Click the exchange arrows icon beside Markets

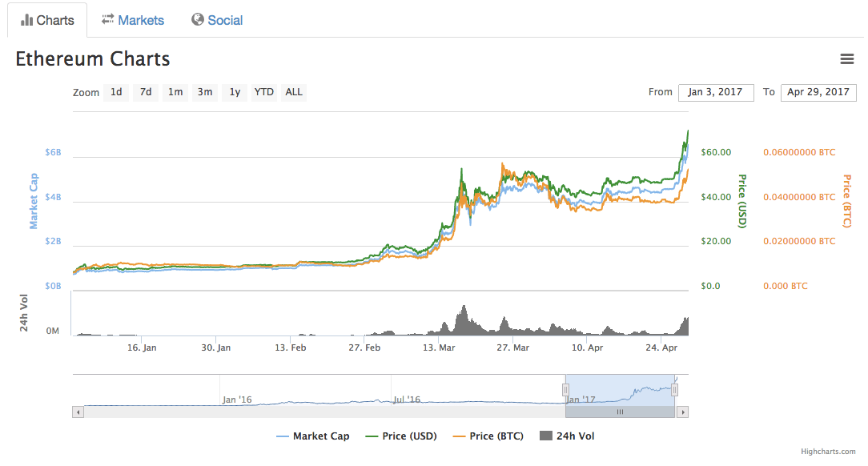point(107,19)
